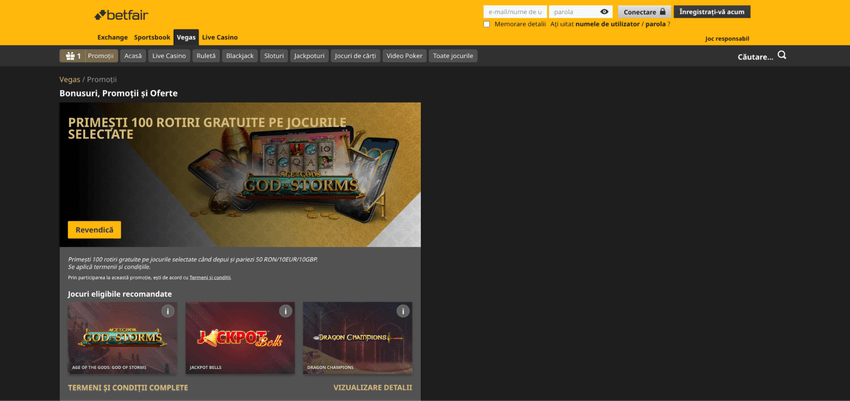This screenshot has height=401, width=850.
Task: Go to Acasă in the nav bar
Action: 133,56
